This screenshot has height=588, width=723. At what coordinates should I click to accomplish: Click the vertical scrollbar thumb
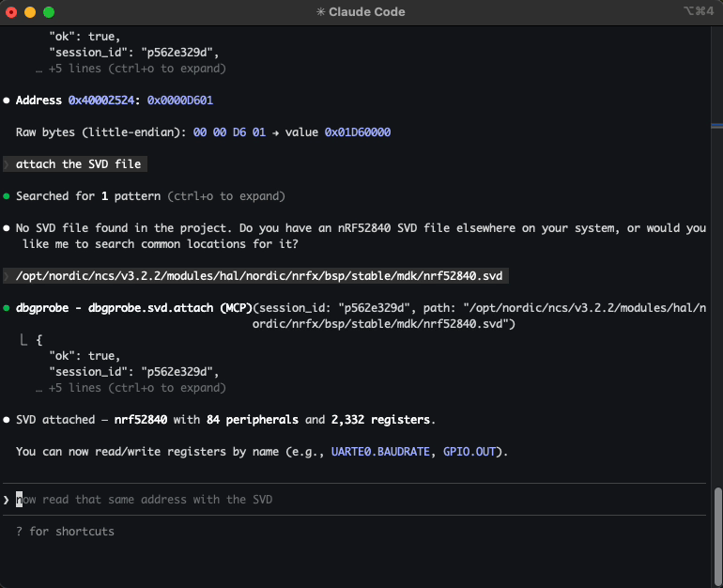coord(718,535)
